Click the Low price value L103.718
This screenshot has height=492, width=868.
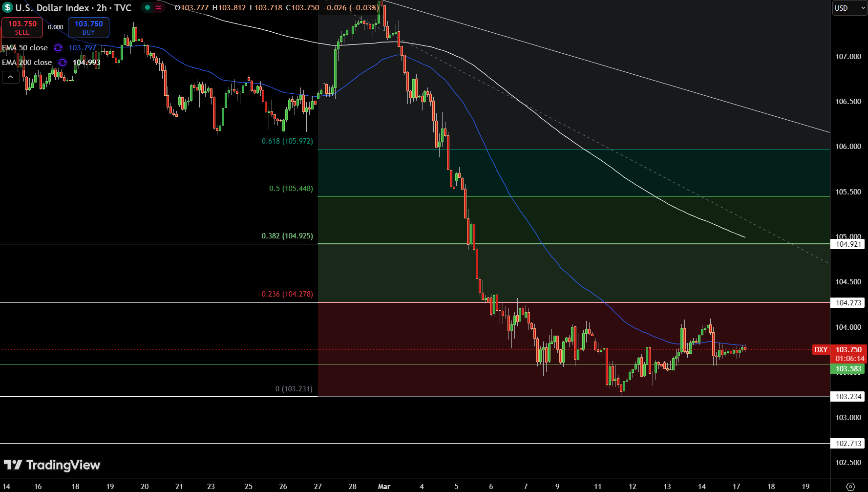coord(266,8)
